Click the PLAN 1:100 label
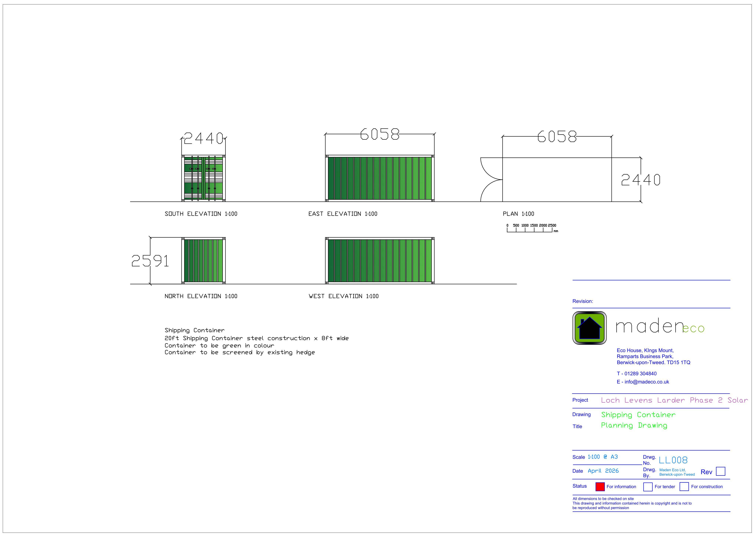756x535 pixels. pos(518,214)
